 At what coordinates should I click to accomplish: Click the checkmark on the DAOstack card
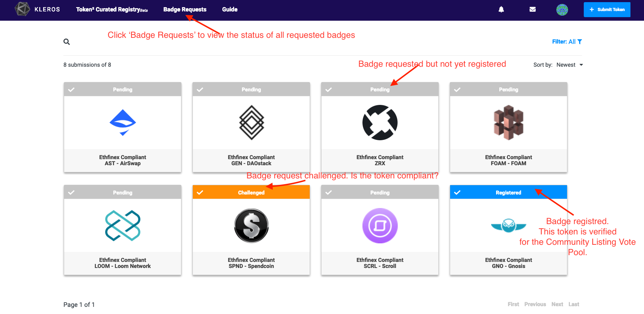tap(200, 90)
